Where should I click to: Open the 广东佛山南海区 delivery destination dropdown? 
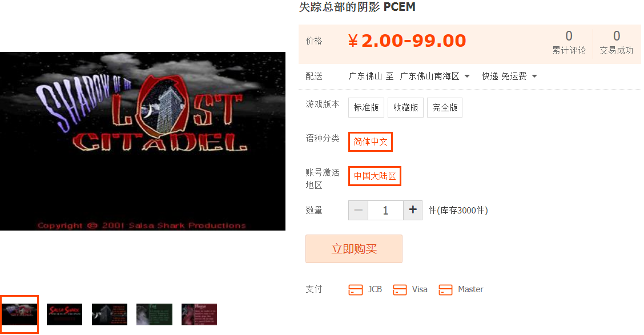(434, 76)
